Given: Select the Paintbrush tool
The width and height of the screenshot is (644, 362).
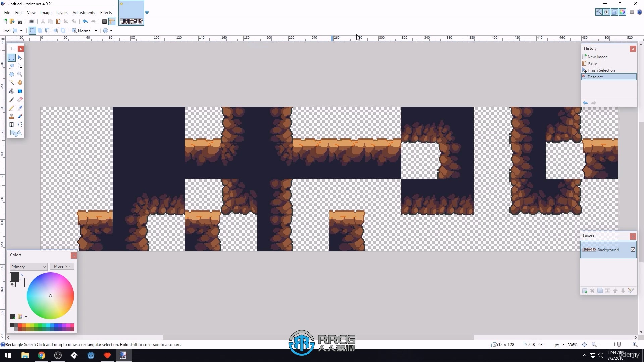Looking at the screenshot, I should point(12,100).
